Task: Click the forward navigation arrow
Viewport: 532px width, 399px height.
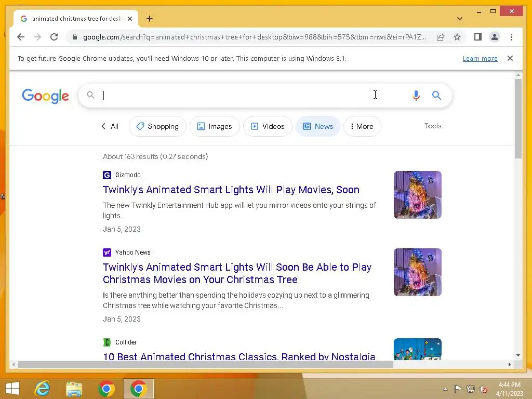Action: (x=37, y=37)
